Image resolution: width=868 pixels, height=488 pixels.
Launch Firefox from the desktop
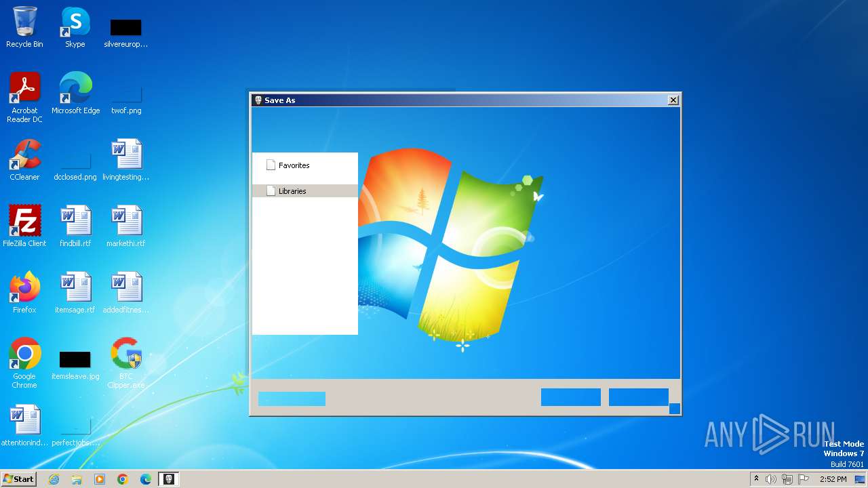click(x=24, y=293)
